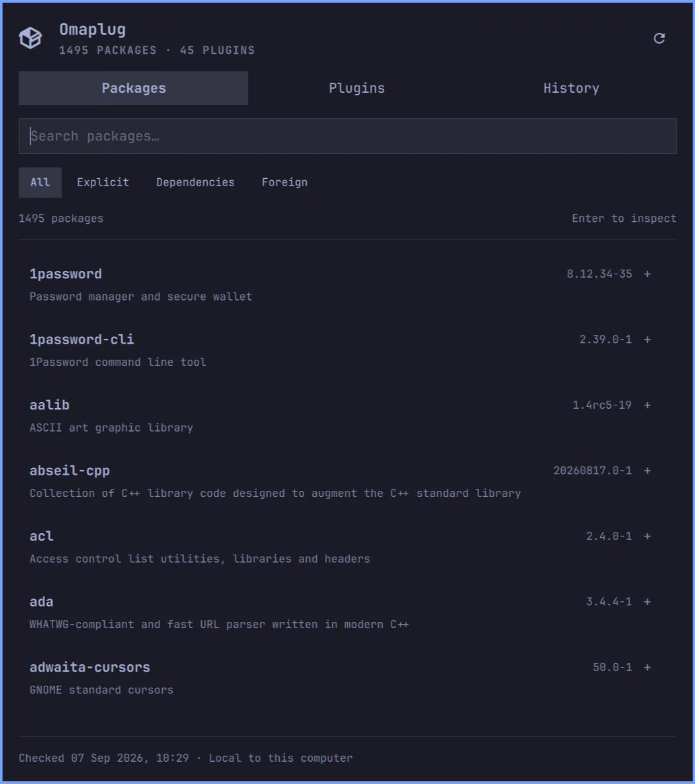This screenshot has height=784, width=695.
Task: Expand 1password-cli with its plus icon
Action: [x=647, y=340]
